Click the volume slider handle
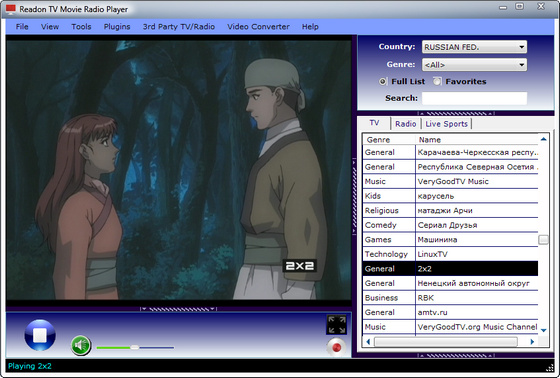Viewport: 560px width, 378px height. 135,347
